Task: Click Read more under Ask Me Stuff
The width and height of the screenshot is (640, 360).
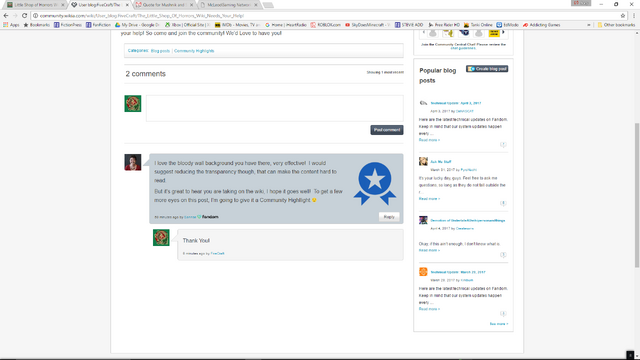Action: [429, 199]
